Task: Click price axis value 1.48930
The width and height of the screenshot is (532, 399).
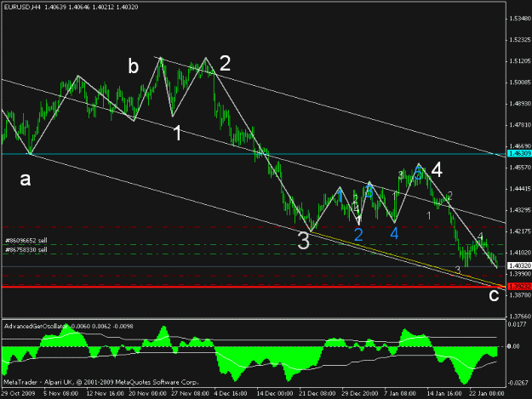Action: [520, 104]
